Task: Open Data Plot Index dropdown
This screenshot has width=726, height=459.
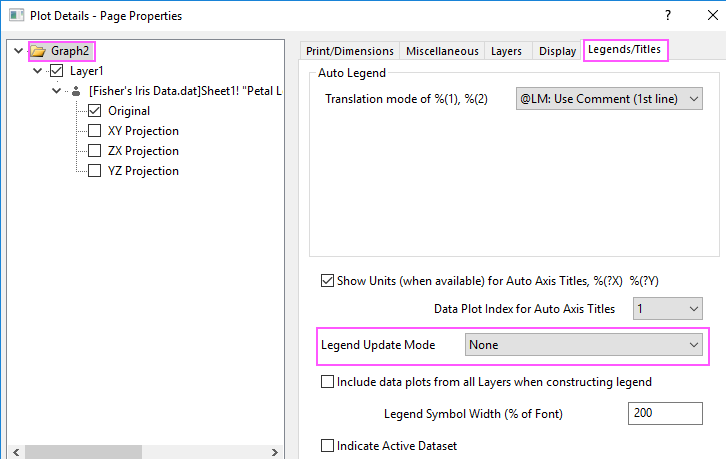Action: click(x=667, y=308)
